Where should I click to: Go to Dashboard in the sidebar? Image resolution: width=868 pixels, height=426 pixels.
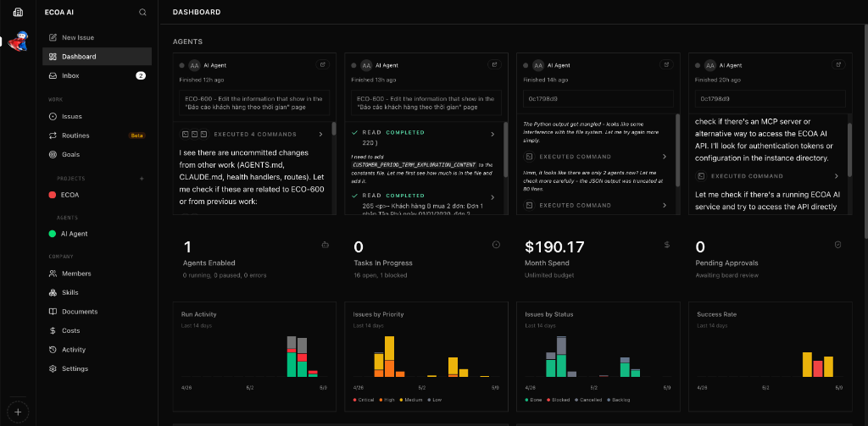pos(97,57)
